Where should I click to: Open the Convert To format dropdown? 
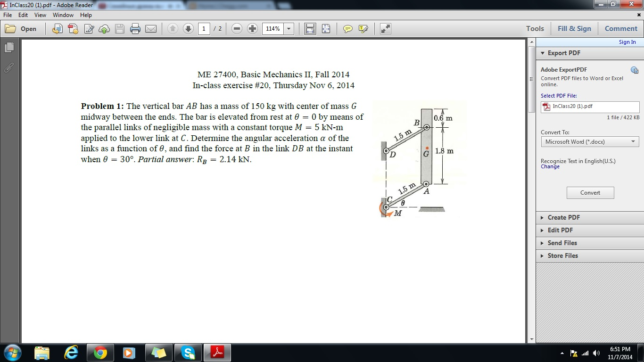[590, 141]
